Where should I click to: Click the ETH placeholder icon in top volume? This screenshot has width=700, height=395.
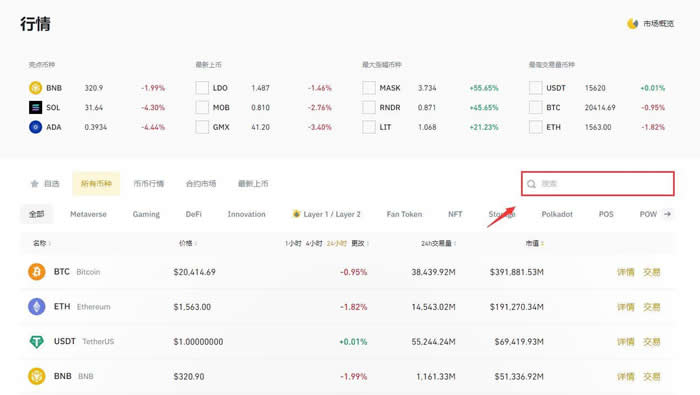[535, 127]
